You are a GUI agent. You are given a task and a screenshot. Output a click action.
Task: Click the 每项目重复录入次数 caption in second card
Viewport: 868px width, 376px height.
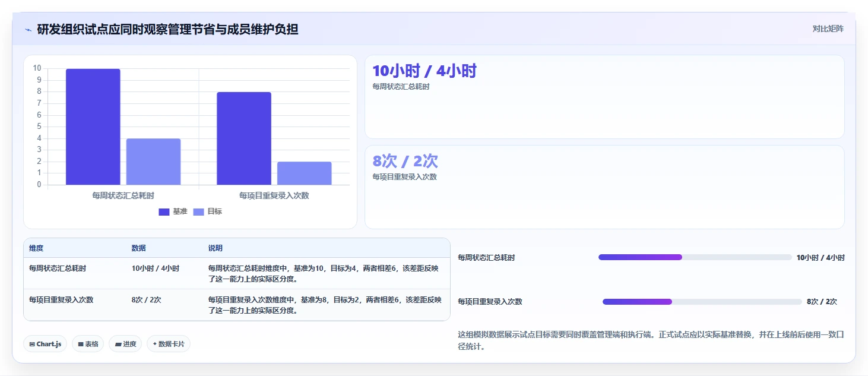pos(404,177)
